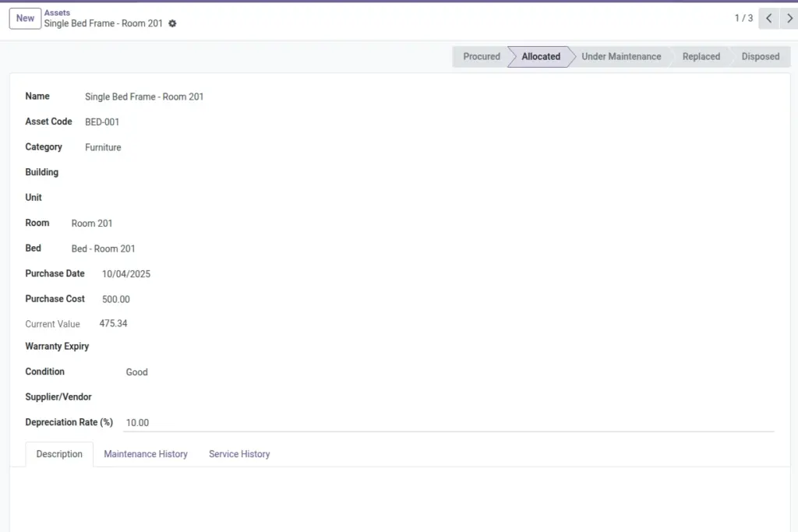Open the Assets breadcrumb link
This screenshot has width=798, height=532.
(x=57, y=12)
